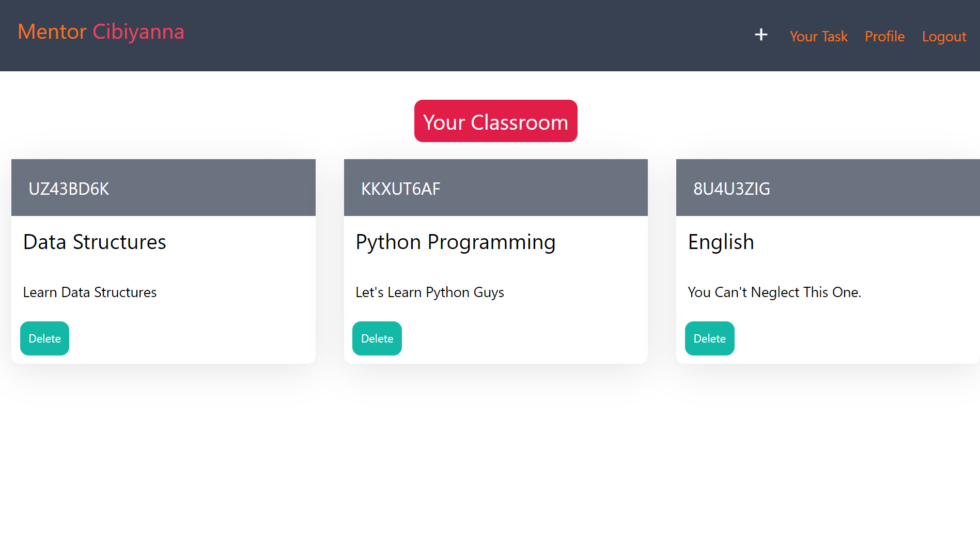Select the 8U4U3ZIG classroom code header

[x=828, y=188]
